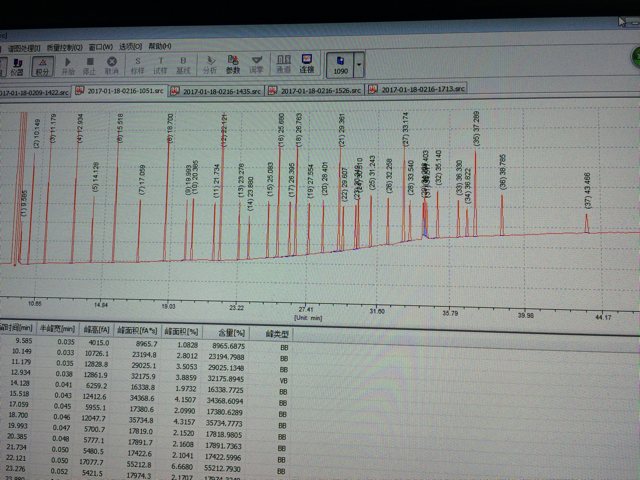The width and height of the screenshot is (640, 480).
Task: Expand the dropdown arrow beside 1090
Action: (359, 64)
